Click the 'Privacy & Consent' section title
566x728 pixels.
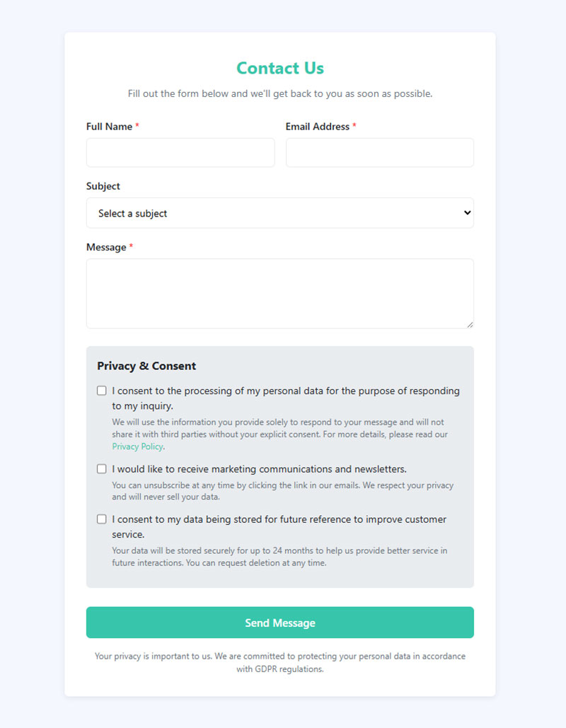pyautogui.click(x=146, y=366)
